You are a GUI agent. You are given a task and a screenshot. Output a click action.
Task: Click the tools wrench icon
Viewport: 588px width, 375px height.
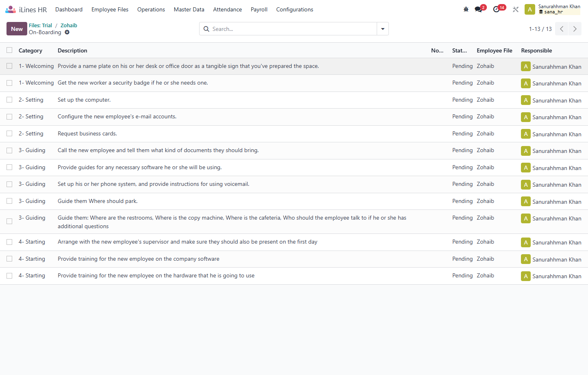tap(516, 9)
